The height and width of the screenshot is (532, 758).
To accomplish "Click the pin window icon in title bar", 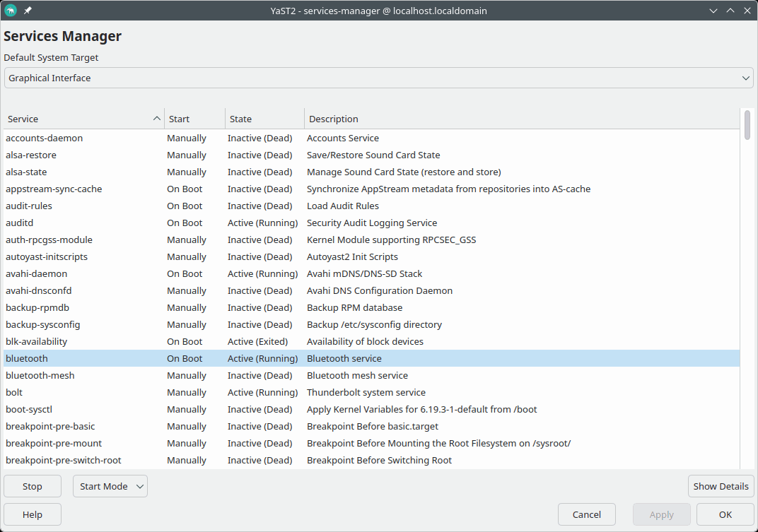I will click(x=28, y=11).
